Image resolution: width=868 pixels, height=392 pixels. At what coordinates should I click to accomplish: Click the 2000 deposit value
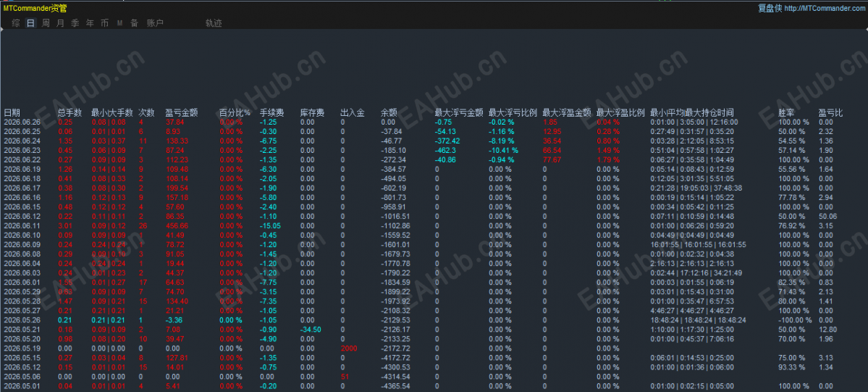350,349
